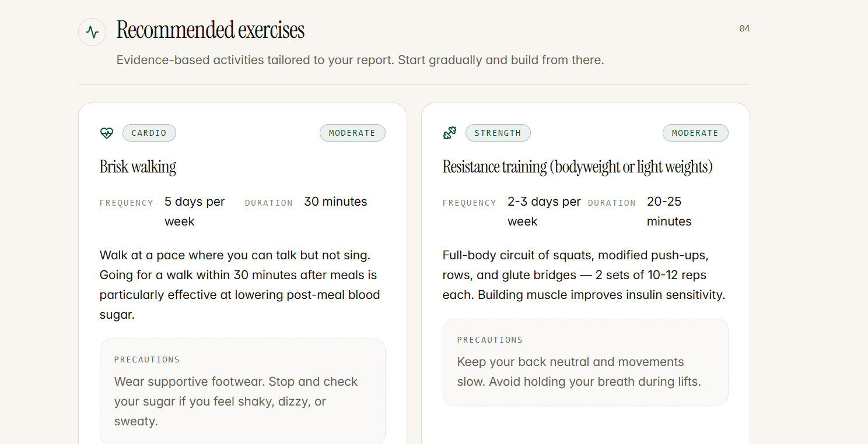The image size is (868, 444).
Task: Select the heart icon on Brisk walking card
Action: tap(107, 133)
